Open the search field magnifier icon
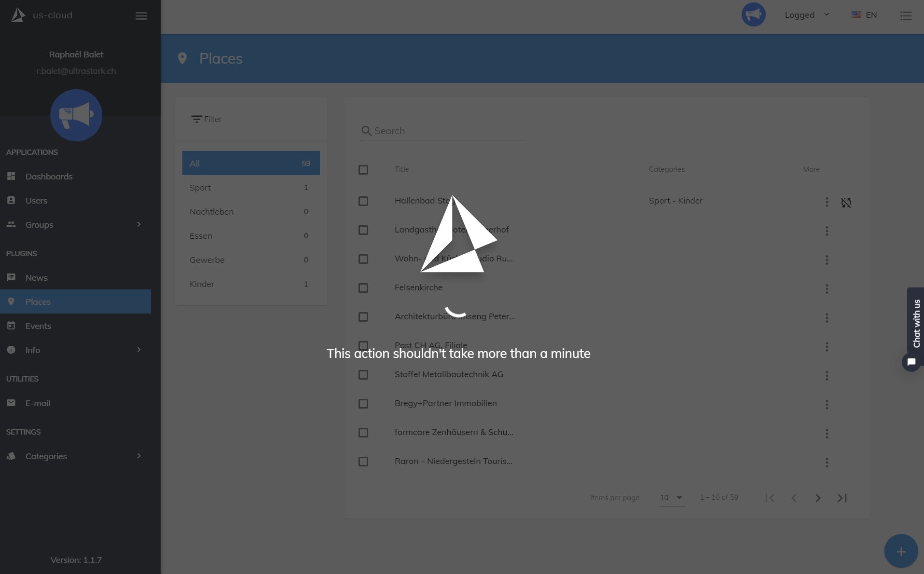 366,131
